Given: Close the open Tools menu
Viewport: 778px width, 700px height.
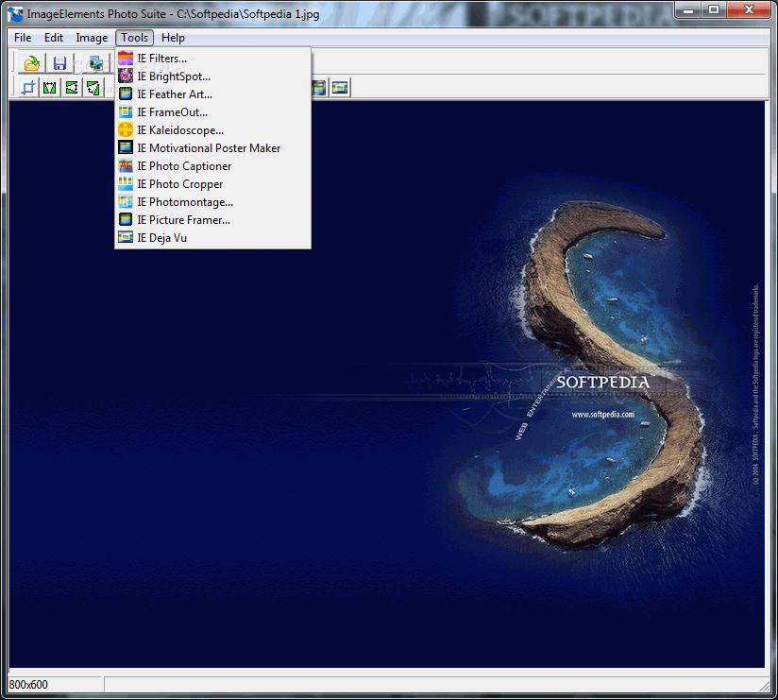Looking at the screenshot, I should point(135,38).
